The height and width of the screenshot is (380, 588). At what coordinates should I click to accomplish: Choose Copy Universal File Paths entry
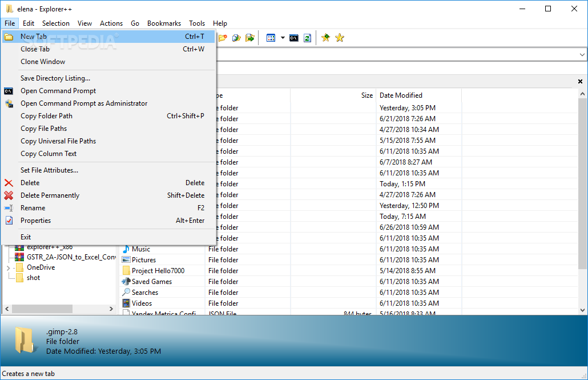coord(108,141)
